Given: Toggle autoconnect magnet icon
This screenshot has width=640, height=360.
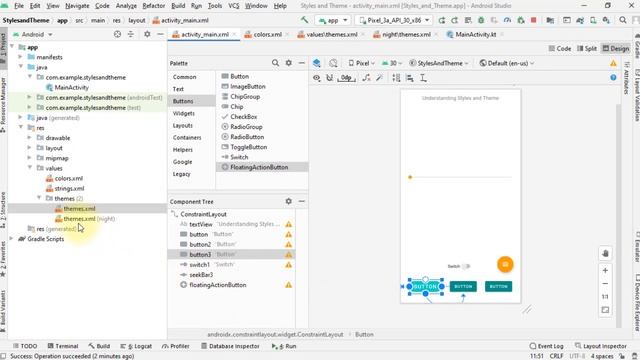Looking at the screenshot, I should [329, 78].
